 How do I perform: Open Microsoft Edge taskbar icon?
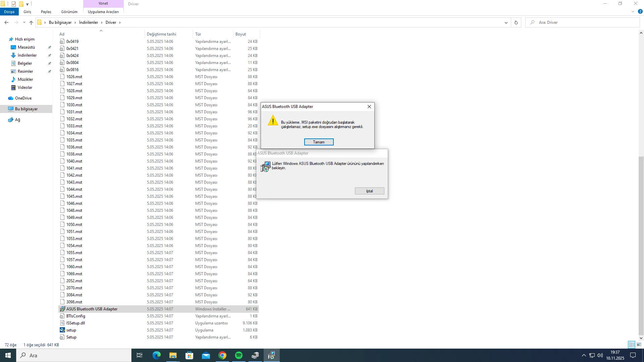(157, 355)
